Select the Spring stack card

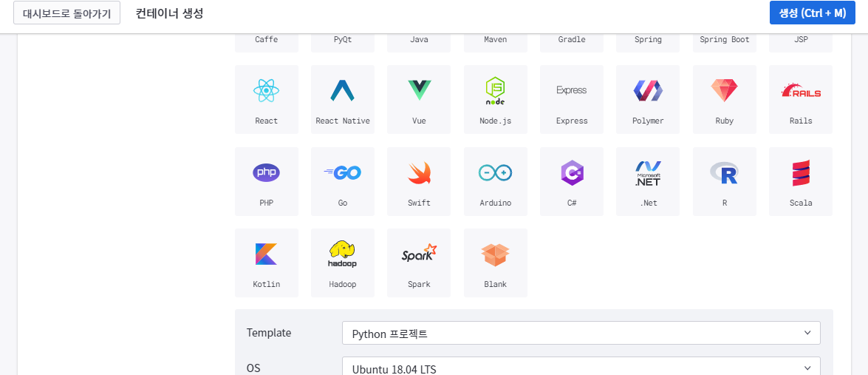click(648, 43)
